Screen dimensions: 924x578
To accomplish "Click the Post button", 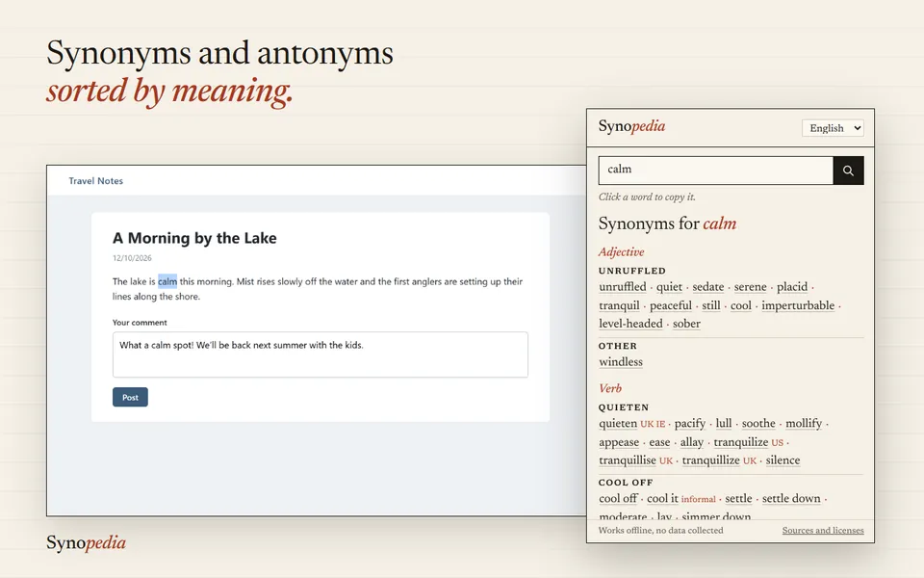I will click(x=130, y=397).
